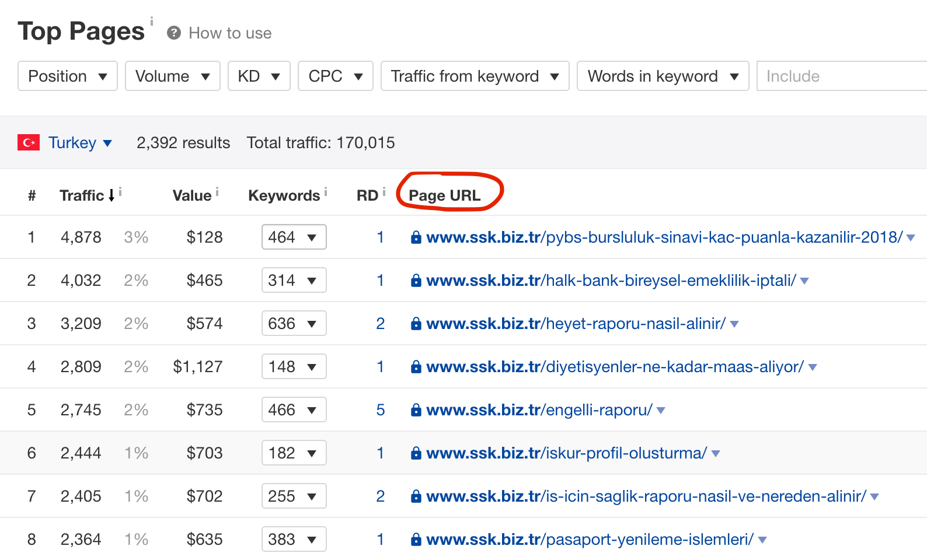Screen dimensions: 927x560
Task: Open the How to use link
Action: [x=230, y=33]
